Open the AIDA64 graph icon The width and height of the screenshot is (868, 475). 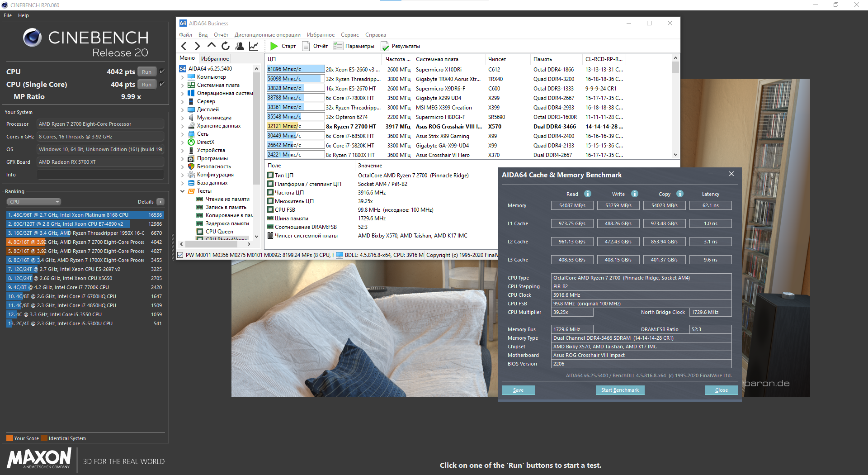pos(254,46)
